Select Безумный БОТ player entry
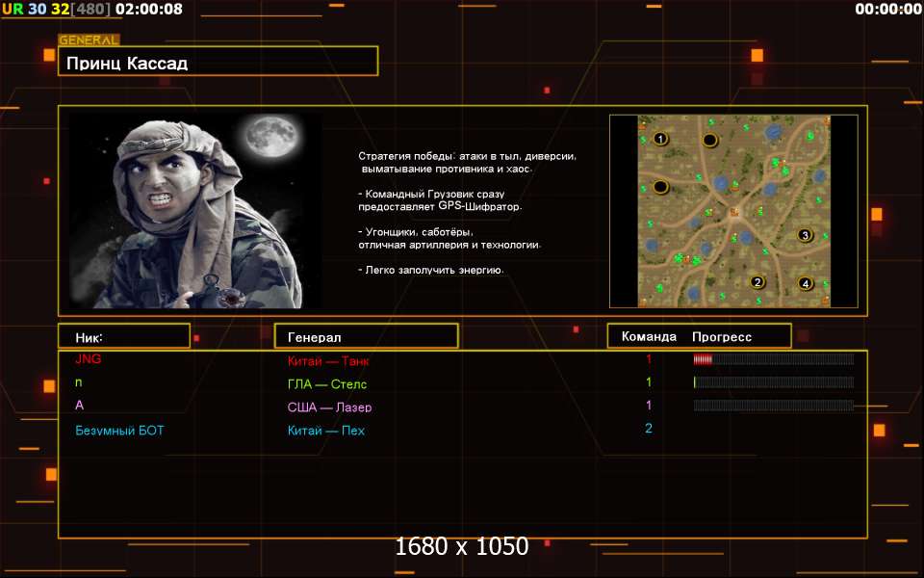924x578 pixels. pyautogui.click(x=119, y=431)
